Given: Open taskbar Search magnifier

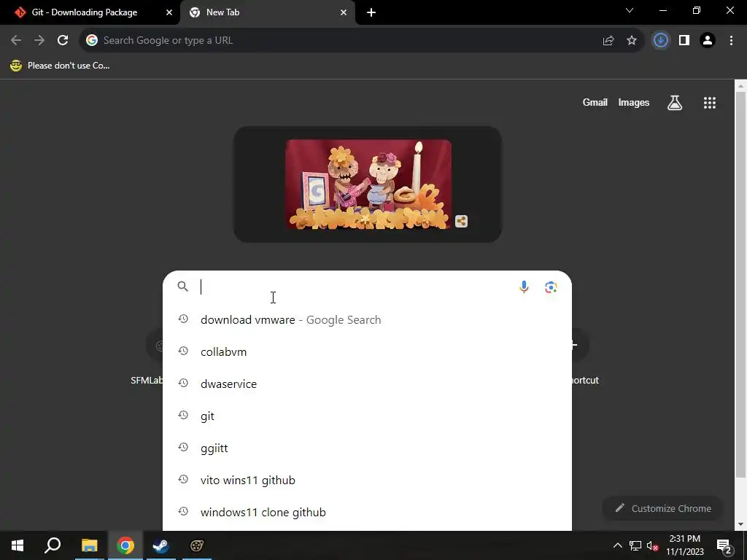Looking at the screenshot, I should click(x=53, y=545).
